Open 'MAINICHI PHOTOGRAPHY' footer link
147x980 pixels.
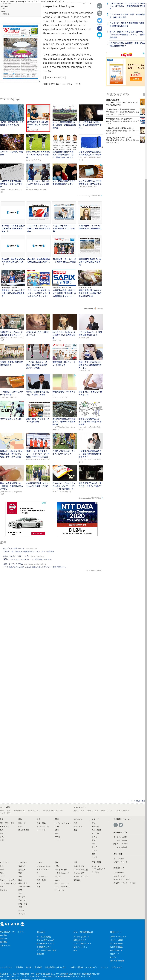pyautogui.click(x=98, y=867)
